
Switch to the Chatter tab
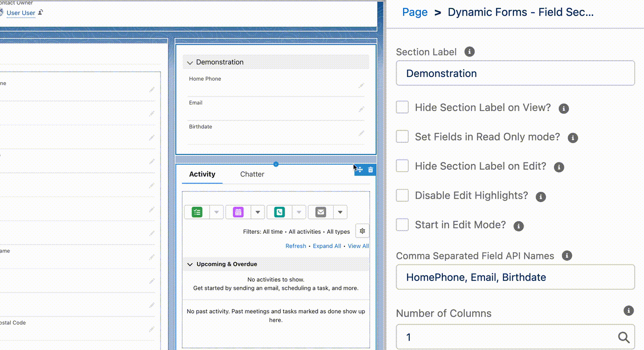pyautogui.click(x=252, y=174)
